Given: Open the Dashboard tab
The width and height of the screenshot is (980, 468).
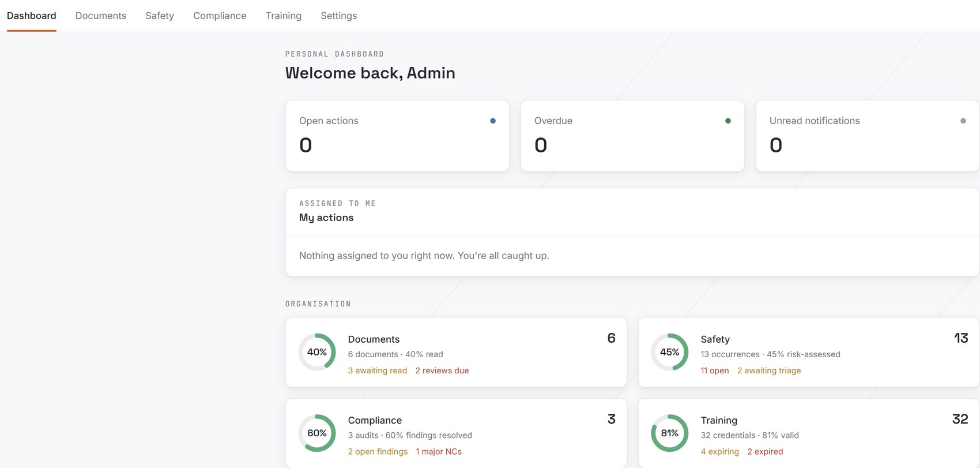Looking at the screenshot, I should click(31, 16).
